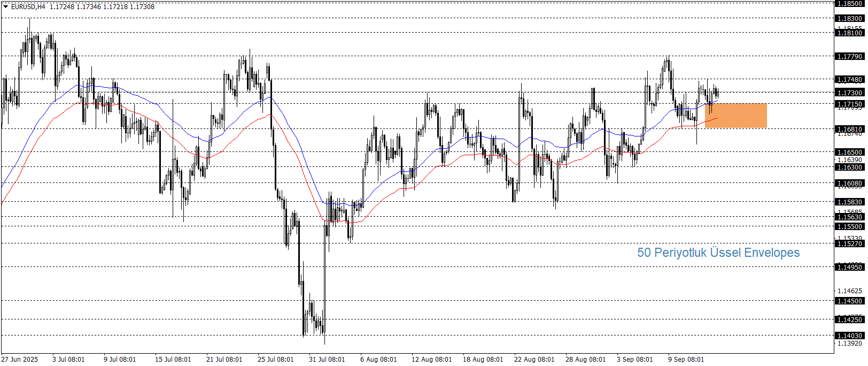Click the 1.15830 price level label
Screen dimensions: 868x366
pyautogui.click(x=850, y=202)
